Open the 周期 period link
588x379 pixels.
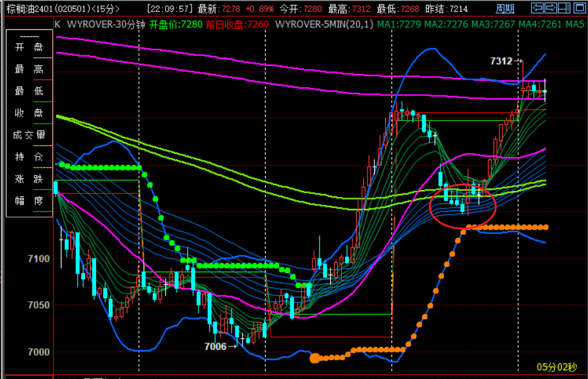coord(504,9)
